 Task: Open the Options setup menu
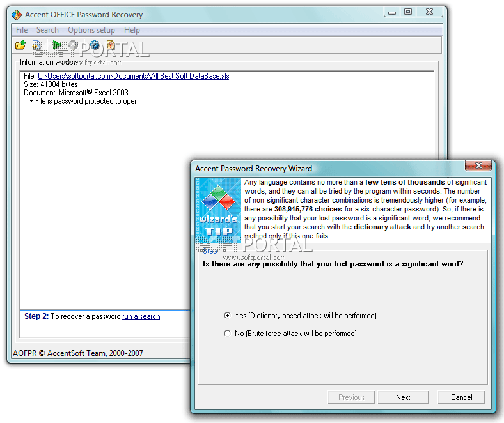(x=91, y=30)
